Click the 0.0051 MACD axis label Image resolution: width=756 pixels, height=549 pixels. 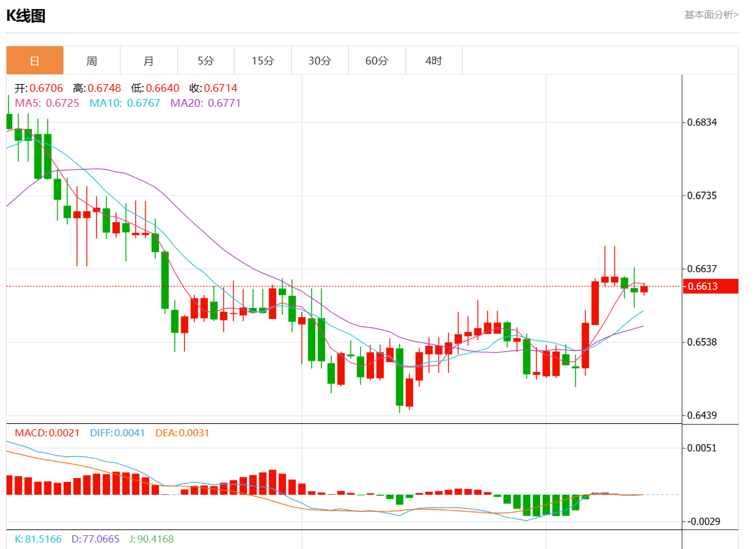702,448
